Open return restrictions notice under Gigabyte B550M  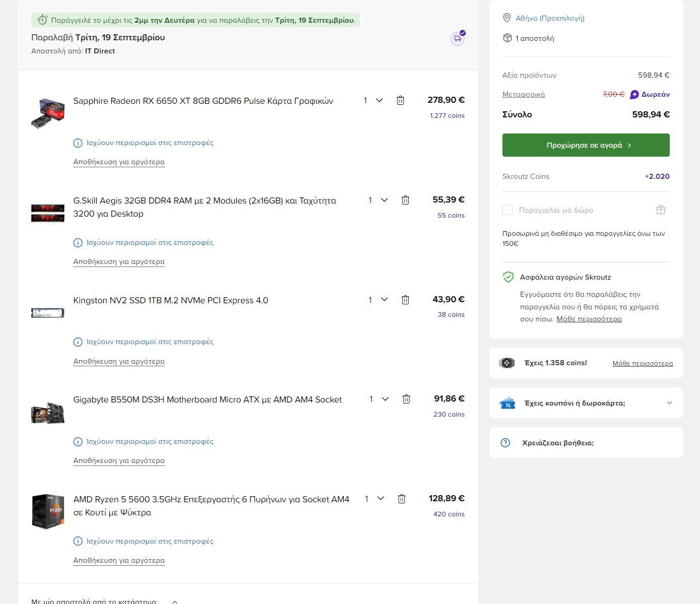(150, 441)
